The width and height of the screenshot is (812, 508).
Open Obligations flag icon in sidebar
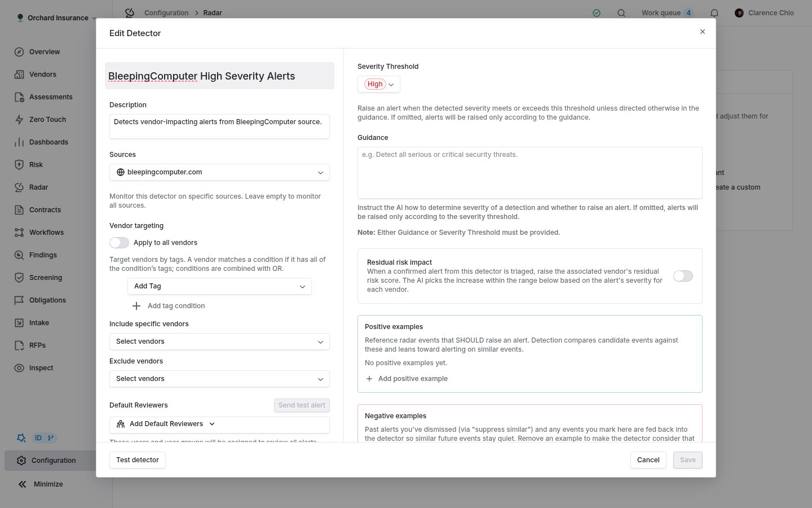point(19,300)
